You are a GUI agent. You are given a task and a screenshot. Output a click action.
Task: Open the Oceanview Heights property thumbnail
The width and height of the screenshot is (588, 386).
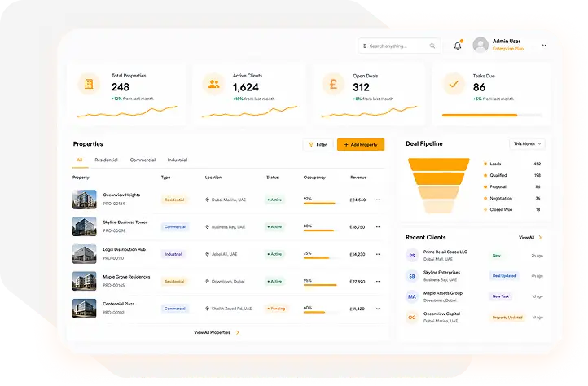[85, 200]
